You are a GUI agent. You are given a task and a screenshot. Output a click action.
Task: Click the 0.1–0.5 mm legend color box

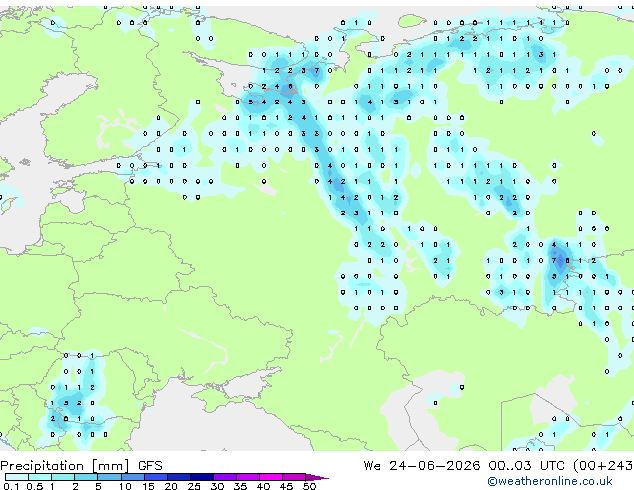17,477
